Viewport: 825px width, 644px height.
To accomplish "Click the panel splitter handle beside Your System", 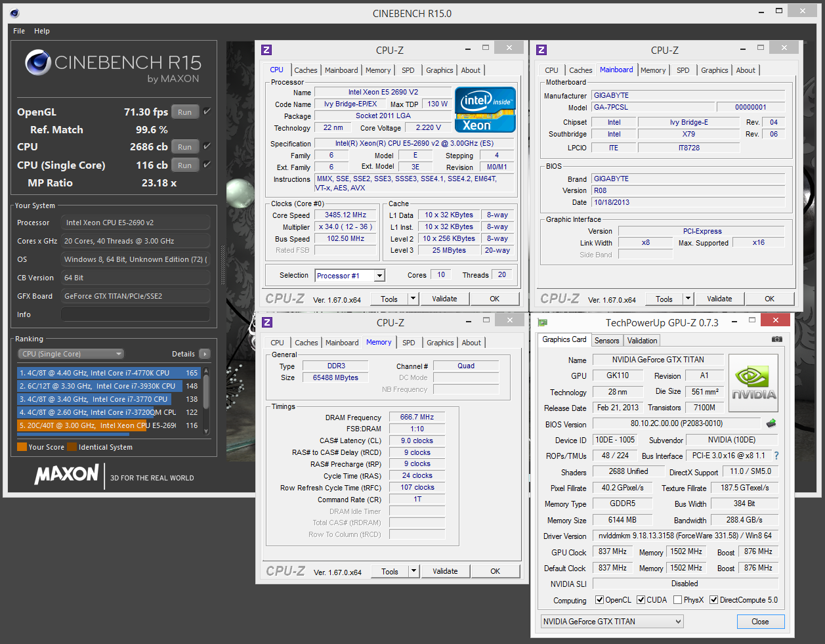I will click(x=222, y=265).
